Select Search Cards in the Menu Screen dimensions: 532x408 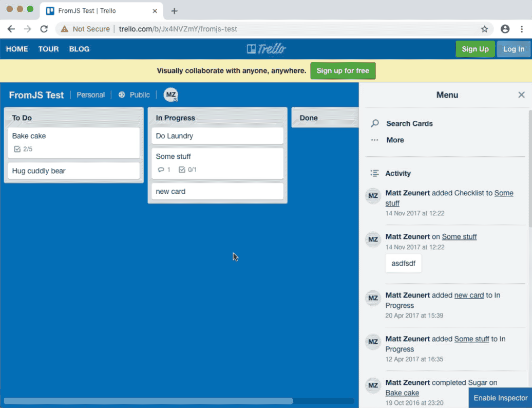pyautogui.click(x=409, y=123)
